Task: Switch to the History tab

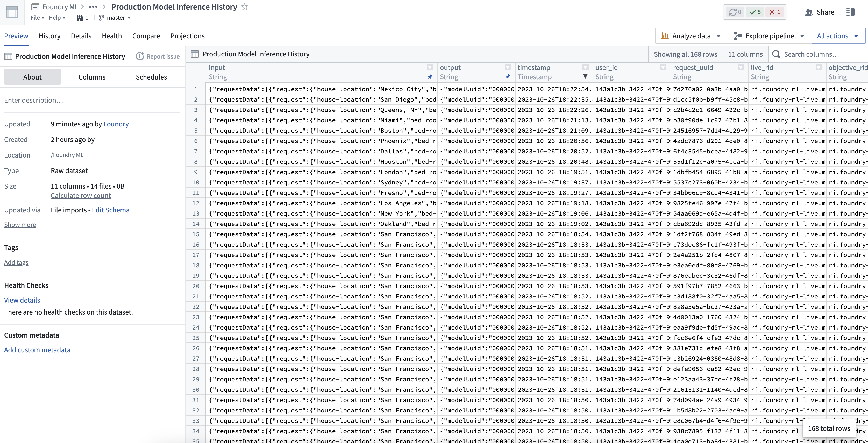Action: click(x=49, y=36)
